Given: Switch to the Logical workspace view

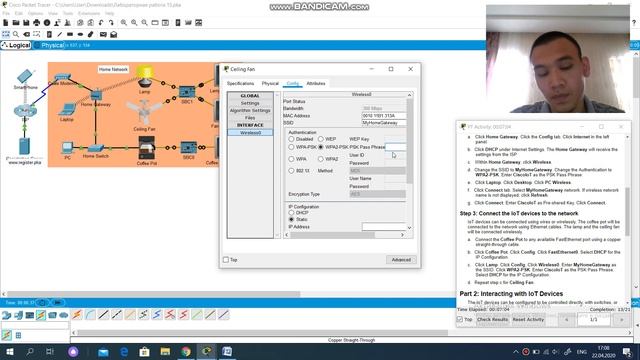Looking at the screenshot, I should (16, 45).
